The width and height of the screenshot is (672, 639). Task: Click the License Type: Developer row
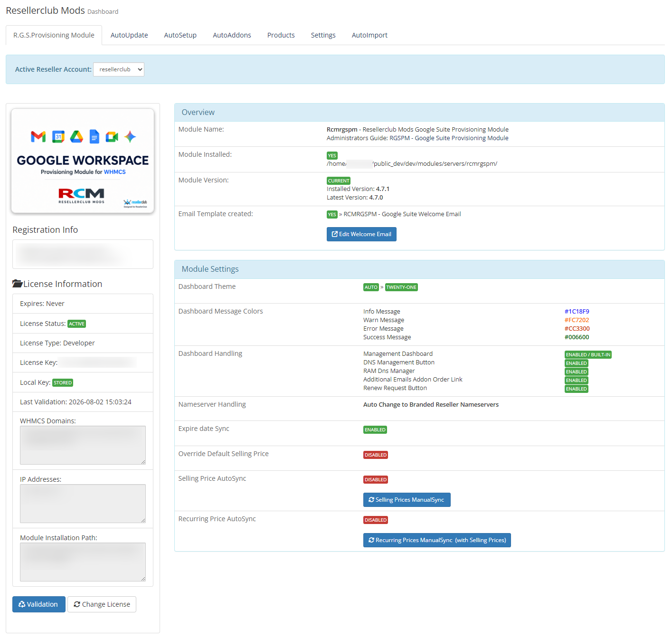(83, 343)
